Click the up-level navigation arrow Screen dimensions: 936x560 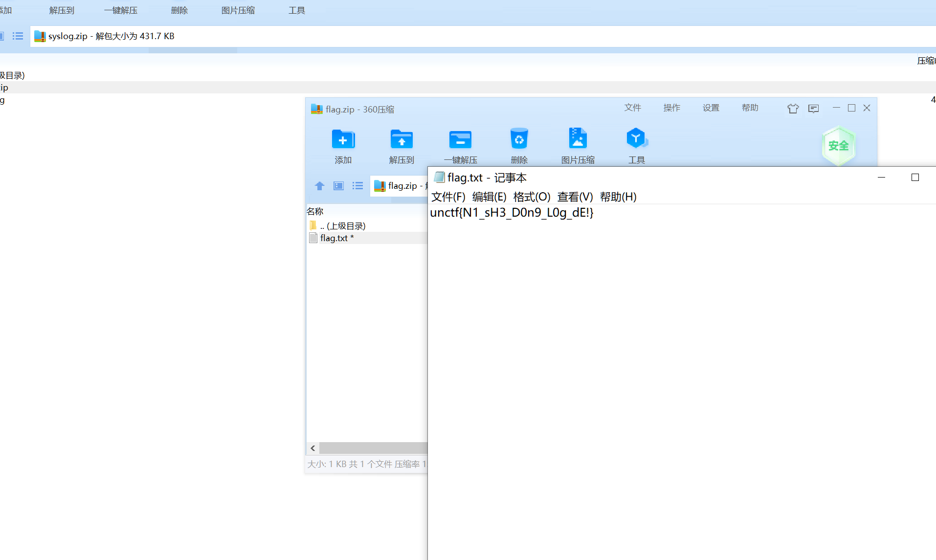(x=319, y=186)
